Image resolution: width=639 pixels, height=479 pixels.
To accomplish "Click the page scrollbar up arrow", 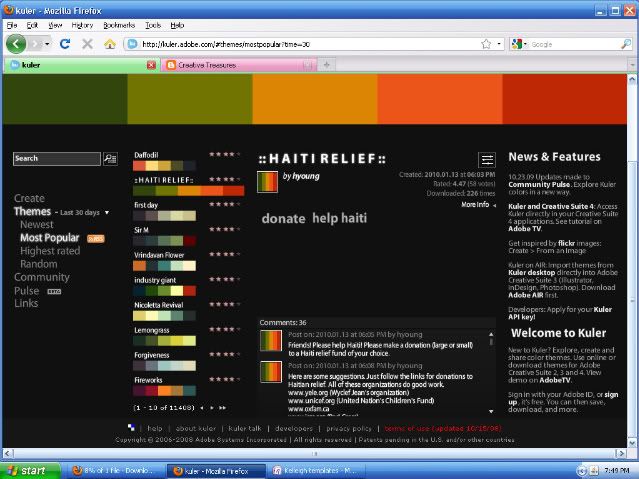I will click(x=632, y=79).
